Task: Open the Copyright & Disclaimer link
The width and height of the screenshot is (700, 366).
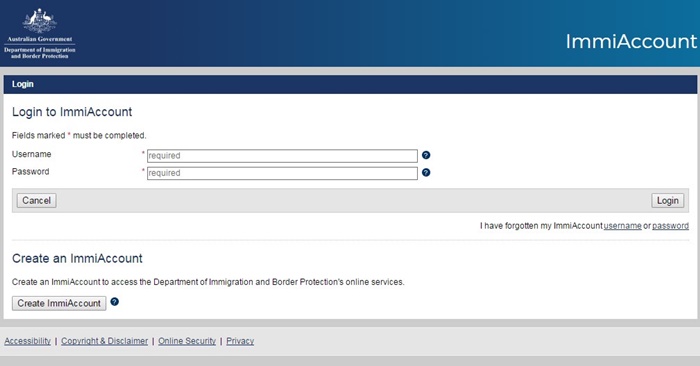Action: point(104,341)
